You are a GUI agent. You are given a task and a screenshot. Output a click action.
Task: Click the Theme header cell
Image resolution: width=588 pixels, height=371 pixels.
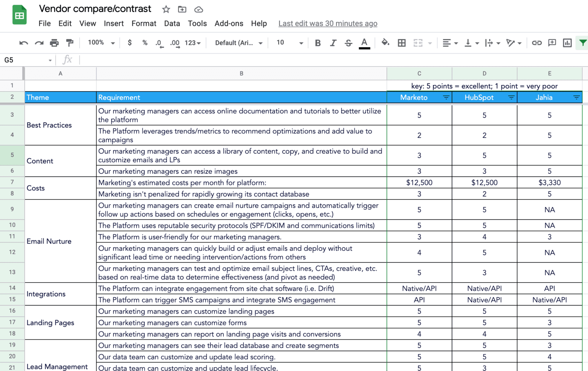[60, 97]
